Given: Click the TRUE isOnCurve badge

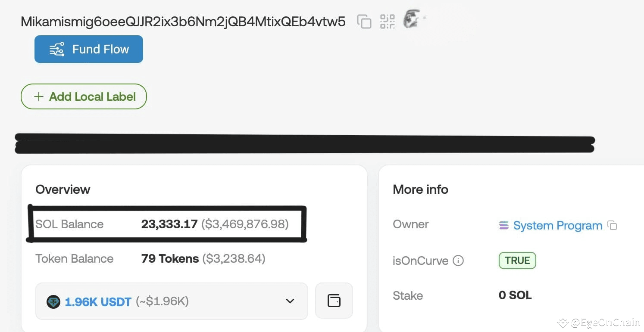Looking at the screenshot, I should [517, 261].
